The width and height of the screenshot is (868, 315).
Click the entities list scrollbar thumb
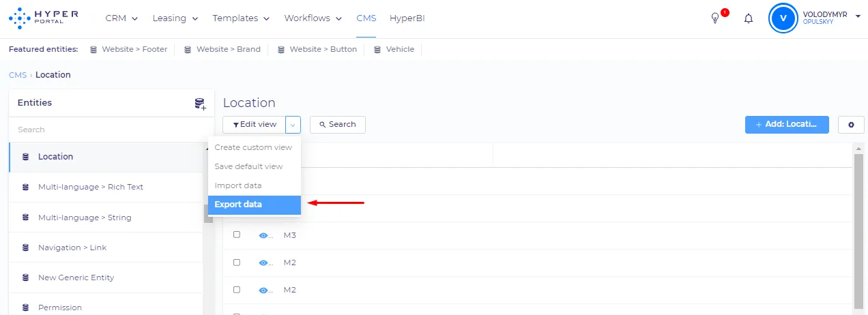(x=209, y=213)
